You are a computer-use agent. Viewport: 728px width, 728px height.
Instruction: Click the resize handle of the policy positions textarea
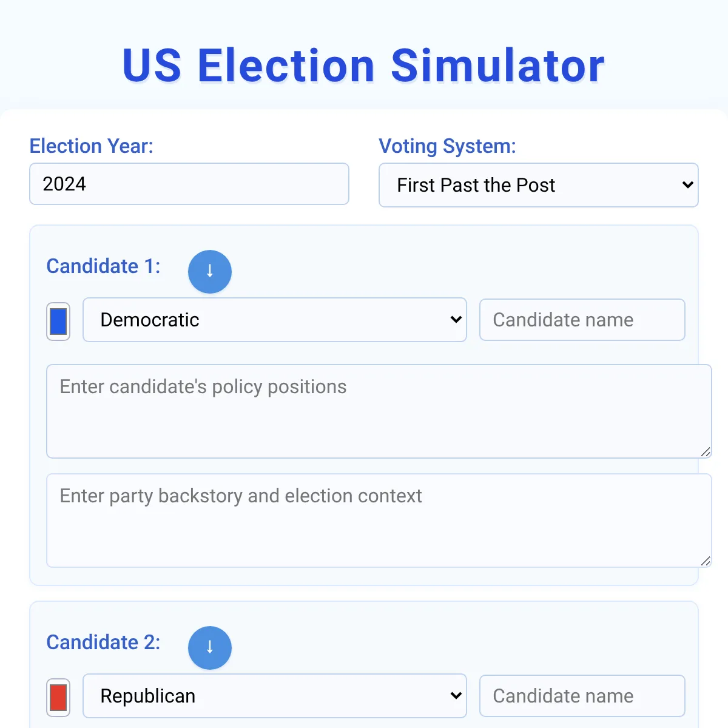point(706,451)
